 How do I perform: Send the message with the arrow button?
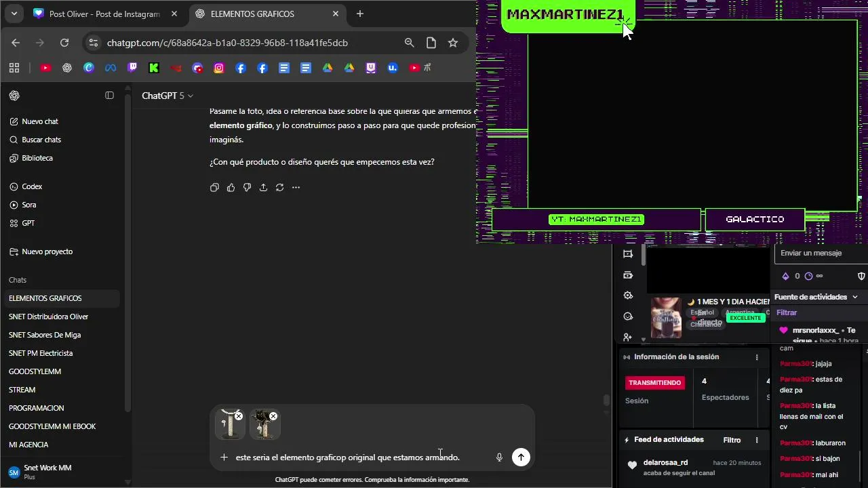point(521,457)
